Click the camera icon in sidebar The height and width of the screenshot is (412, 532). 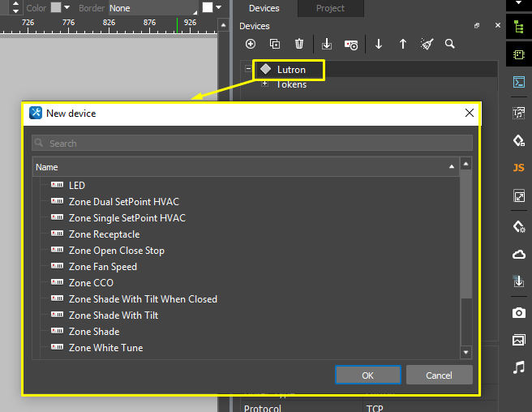[x=518, y=312]
